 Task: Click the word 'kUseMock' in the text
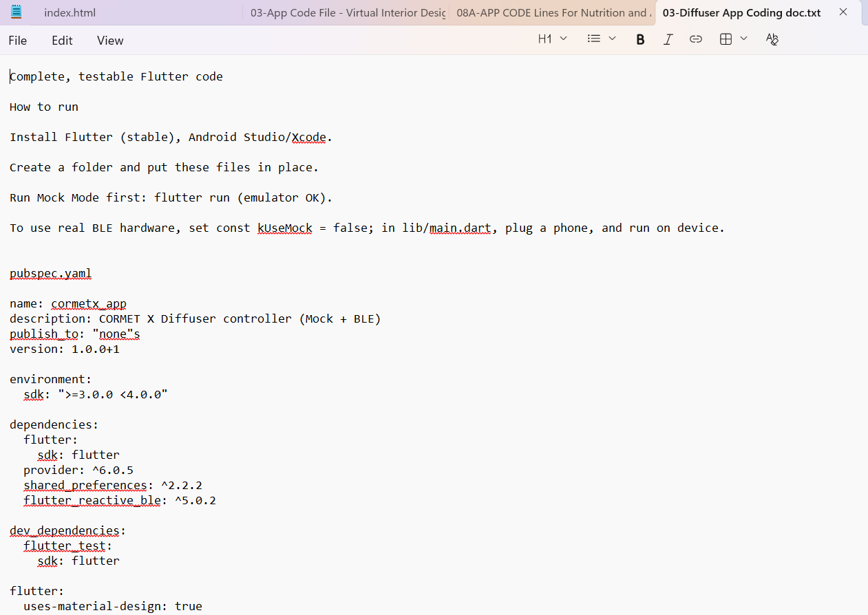pos(285,228)
